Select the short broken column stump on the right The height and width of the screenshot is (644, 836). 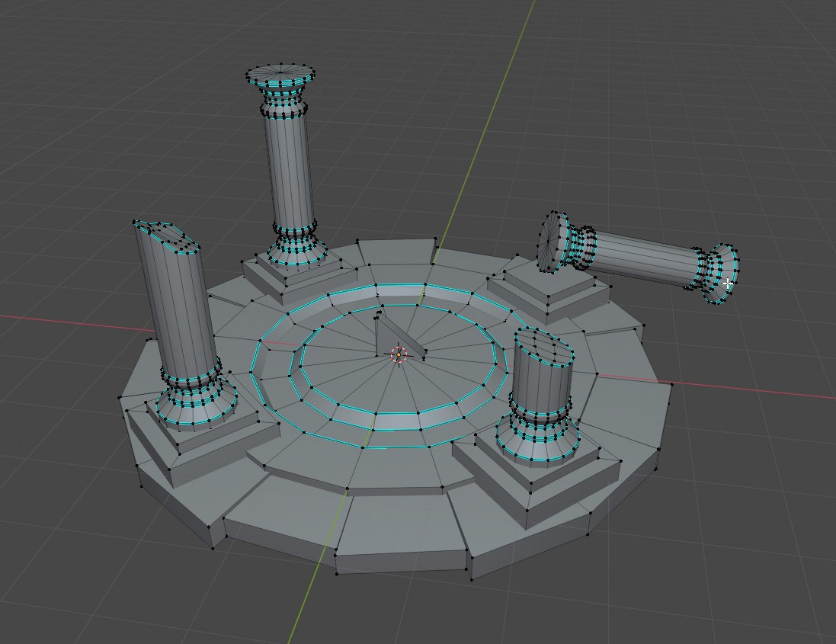click(544, 372)
